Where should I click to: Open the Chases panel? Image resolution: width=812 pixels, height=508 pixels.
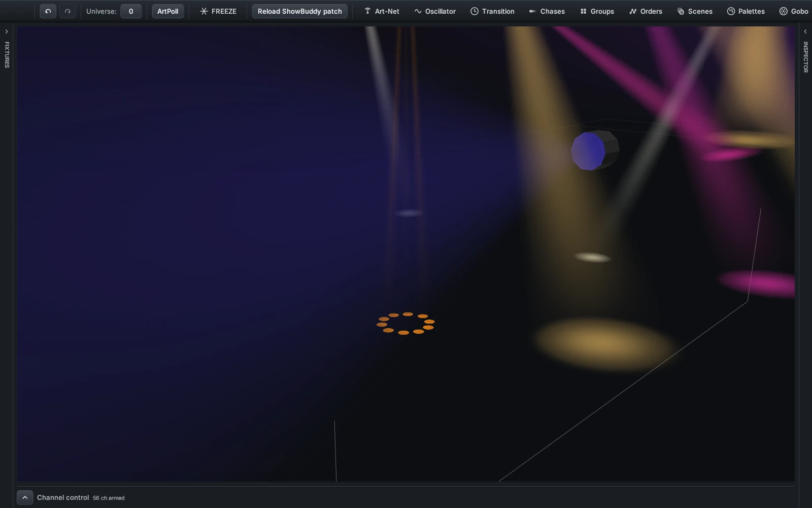click(547, 11)
